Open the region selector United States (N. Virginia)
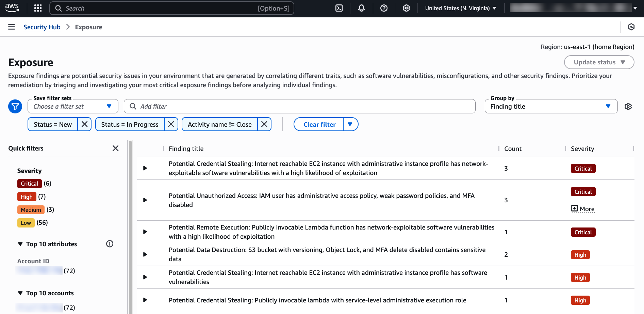This screenshot has width=644, height=314. [460, 8]
